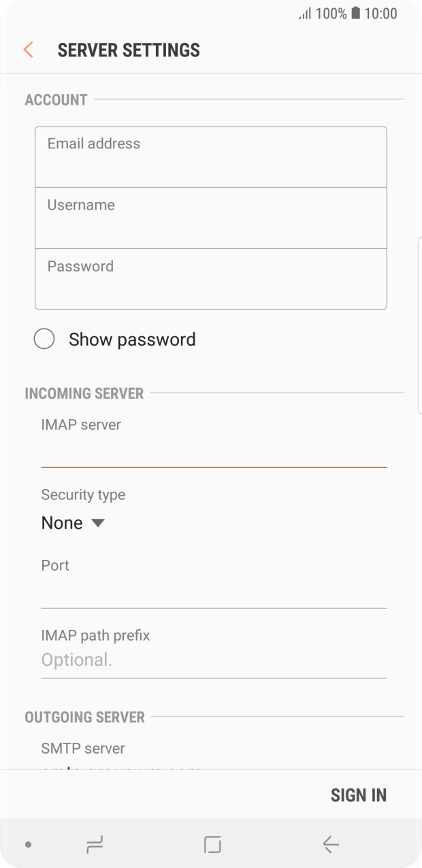Image resolution: width=422 pixels, height=868 pixels.
Task: Tap the INCOMING SERVER section label
Action: click(84, 393)
